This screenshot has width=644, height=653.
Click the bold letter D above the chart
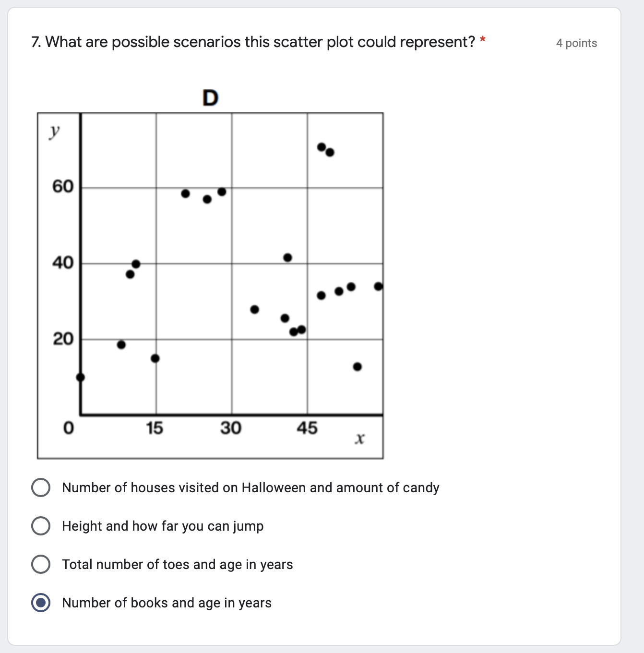pyautogui.click(x=211, y=98)
